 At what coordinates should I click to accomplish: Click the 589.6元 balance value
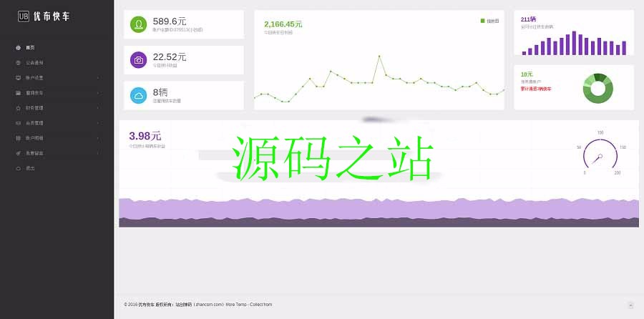click(x=170, y=21)
